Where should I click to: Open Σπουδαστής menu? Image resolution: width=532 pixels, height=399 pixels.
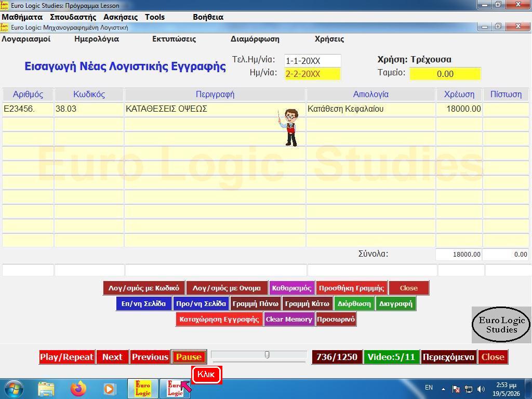click(73, 17)
